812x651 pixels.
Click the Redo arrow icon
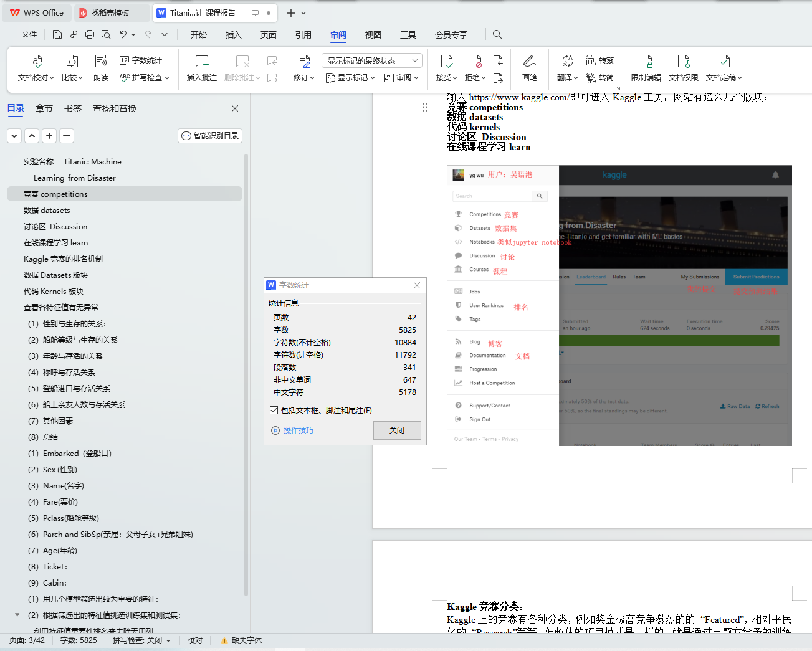(148, 35)
